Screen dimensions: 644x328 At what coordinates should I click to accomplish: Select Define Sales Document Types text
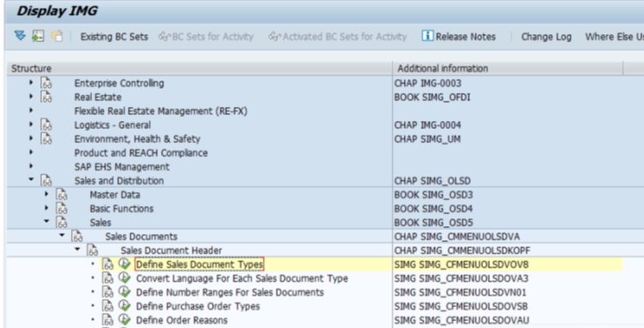(x=199, y=264)
